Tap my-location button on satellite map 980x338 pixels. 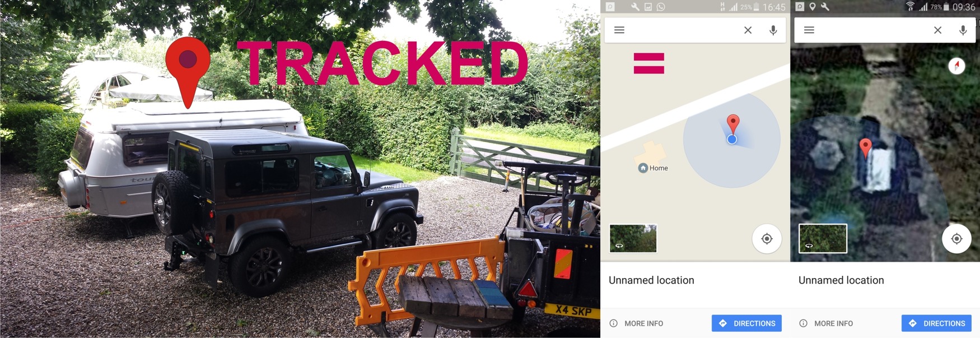pos(956,239)
